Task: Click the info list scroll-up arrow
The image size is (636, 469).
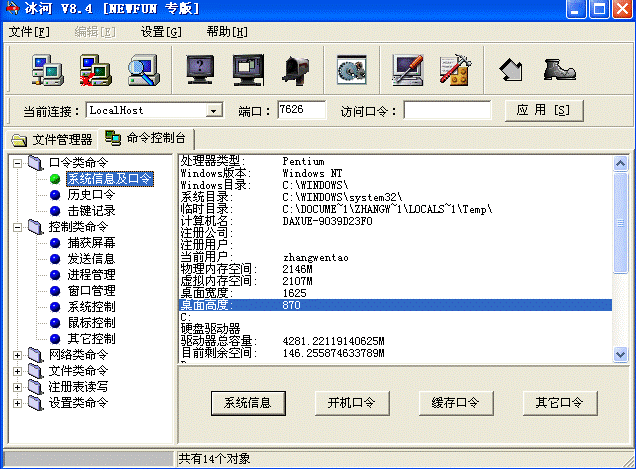Action: coord(620,164)
